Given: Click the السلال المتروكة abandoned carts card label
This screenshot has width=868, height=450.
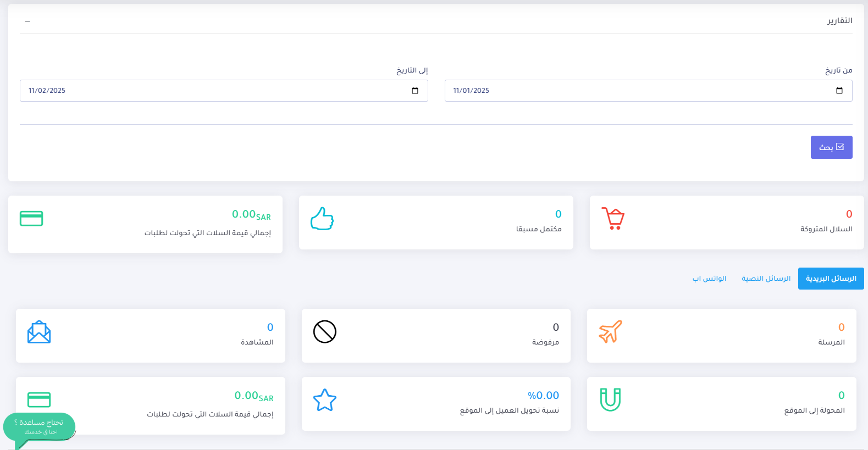Looking at the screenshot, I should [826, 229].
